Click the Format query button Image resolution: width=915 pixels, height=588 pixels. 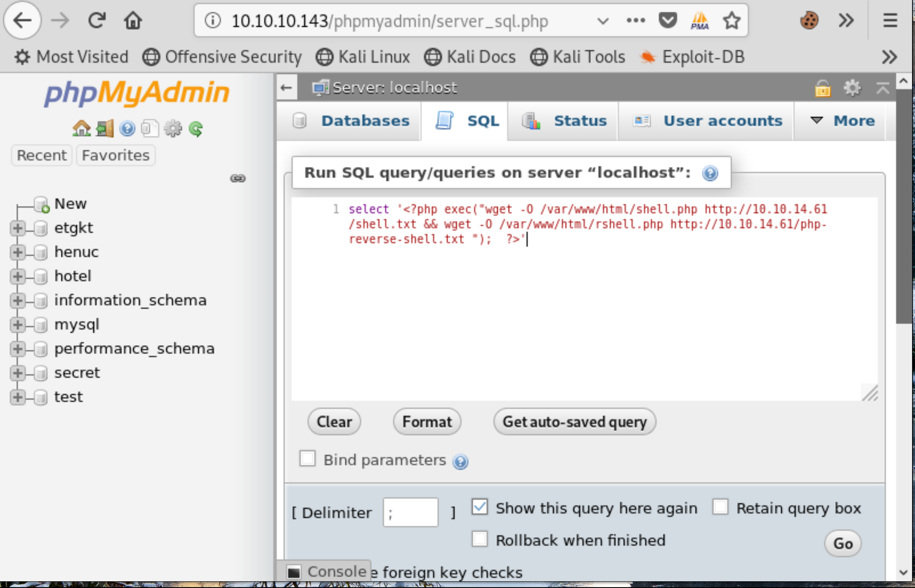point(427,421)
